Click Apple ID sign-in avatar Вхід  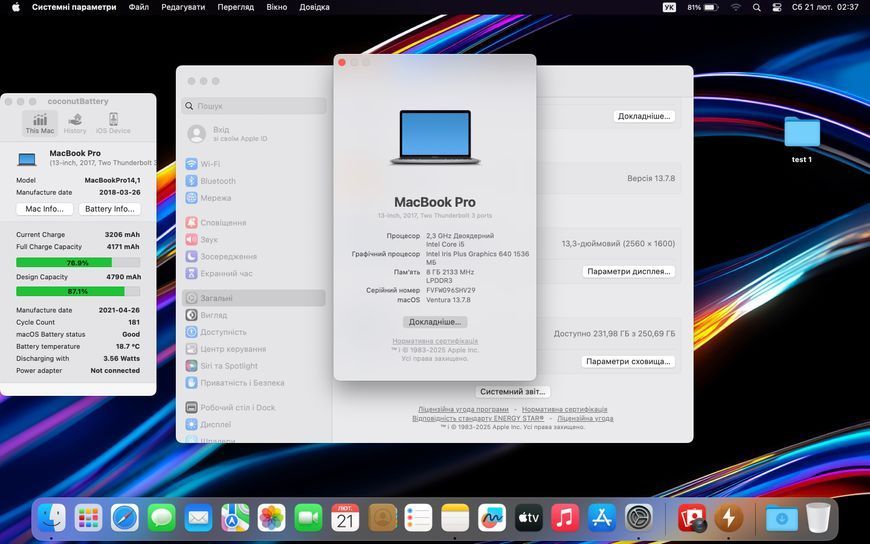pos(196,134)
